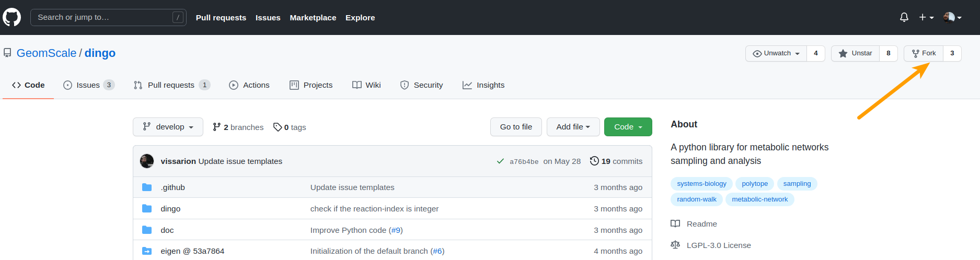The image size is (980, 260).
Task: Open the notifications bell
Action: pos(904,17)
